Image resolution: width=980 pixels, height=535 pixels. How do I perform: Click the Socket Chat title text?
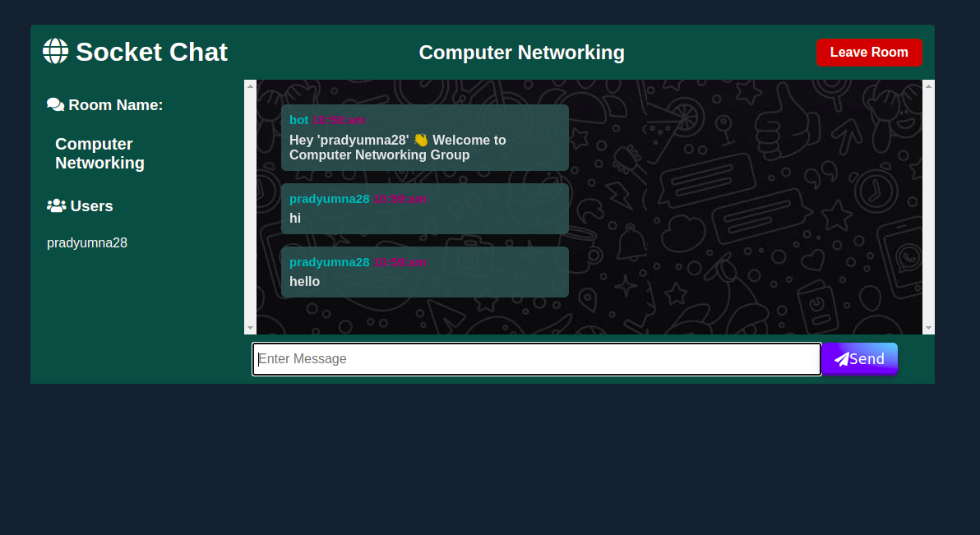(151, 52)
